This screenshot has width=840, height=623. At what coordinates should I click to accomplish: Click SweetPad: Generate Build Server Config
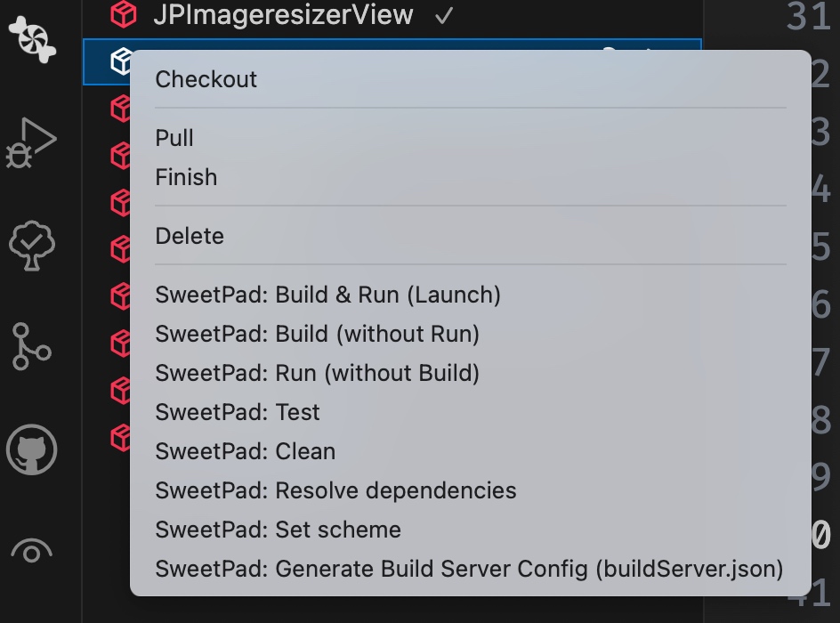(469, 569)
